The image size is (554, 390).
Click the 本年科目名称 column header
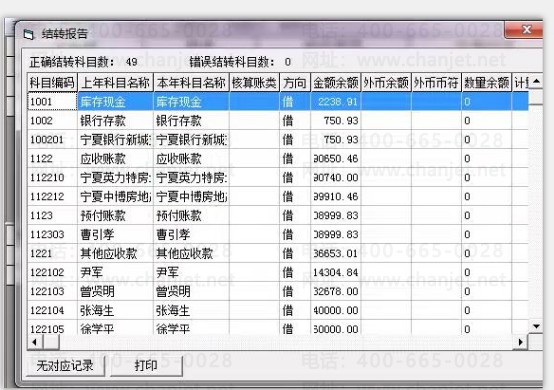[191, 83]
